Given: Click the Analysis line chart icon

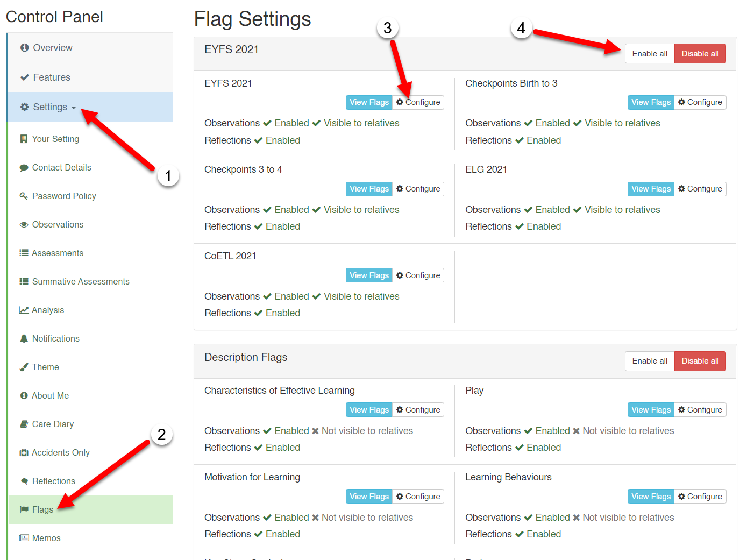Looking at the screenshot, I should coord(24,310).
